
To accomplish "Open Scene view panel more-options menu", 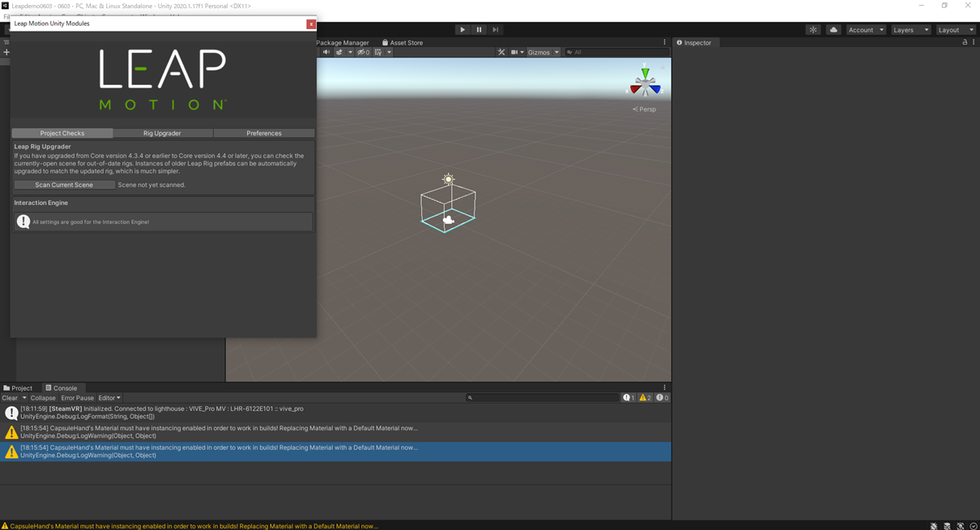I will click(665, 42).
